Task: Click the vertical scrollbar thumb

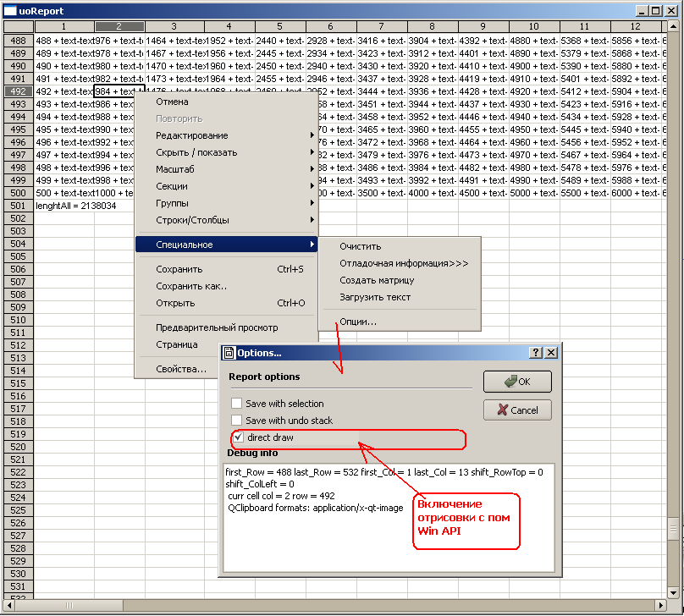Action: click(673, 529)
